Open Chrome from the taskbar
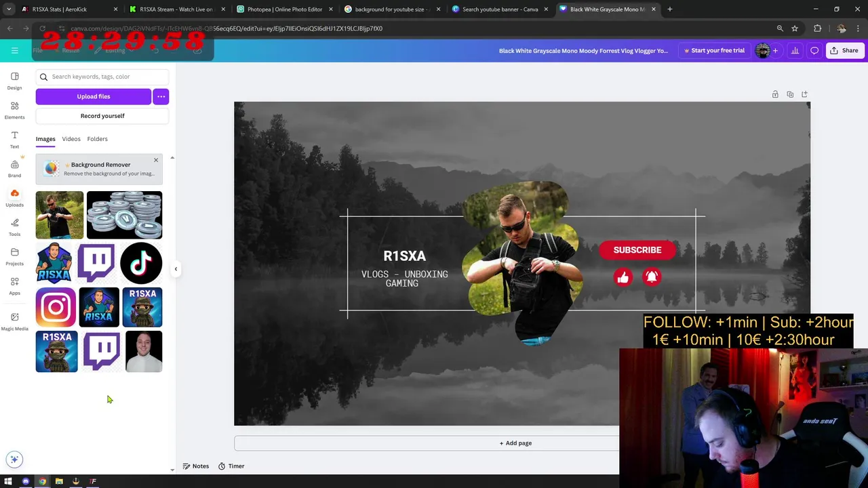868x488 pixels. point(42,481)
